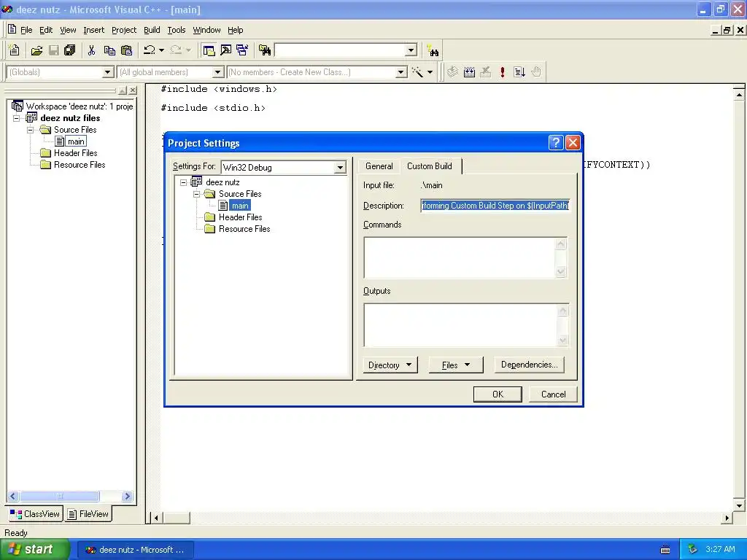Open the Help menu
The width and height of the screenshot is (747, 560).
pyautogui.click(x=235, y=30)
